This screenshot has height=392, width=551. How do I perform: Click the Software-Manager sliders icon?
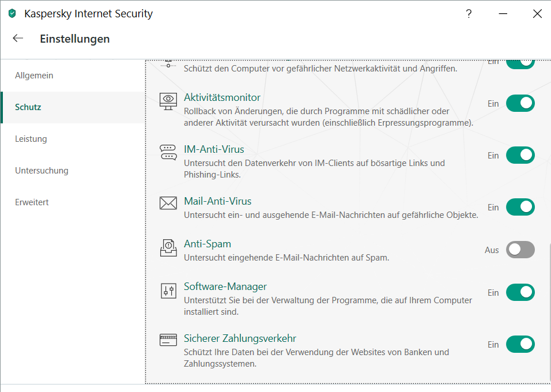coord(168,291)
